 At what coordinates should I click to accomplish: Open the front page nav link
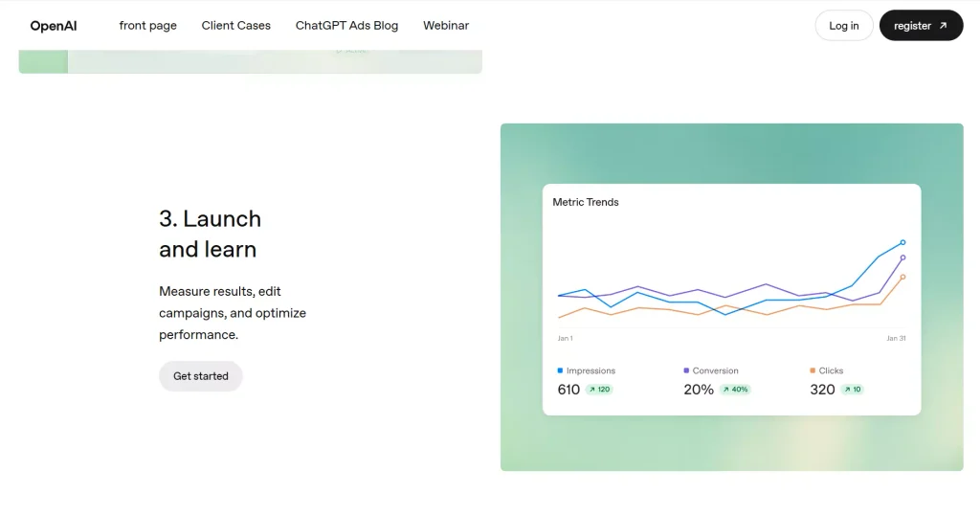pos(147,26)
